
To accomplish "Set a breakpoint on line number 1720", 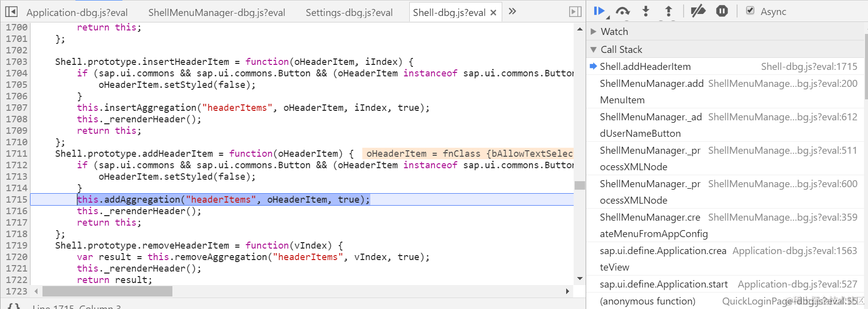I will (x=16, y=257).
